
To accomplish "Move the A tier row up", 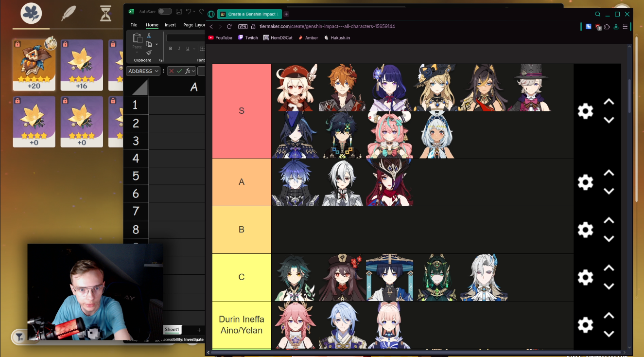I will 609,173.
